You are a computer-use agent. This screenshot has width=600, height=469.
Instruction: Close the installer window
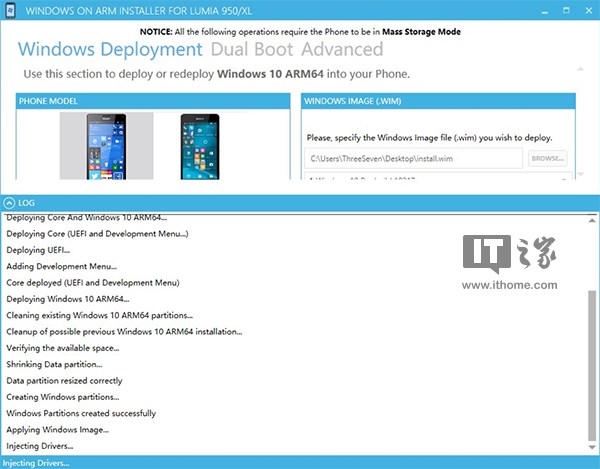589,10
